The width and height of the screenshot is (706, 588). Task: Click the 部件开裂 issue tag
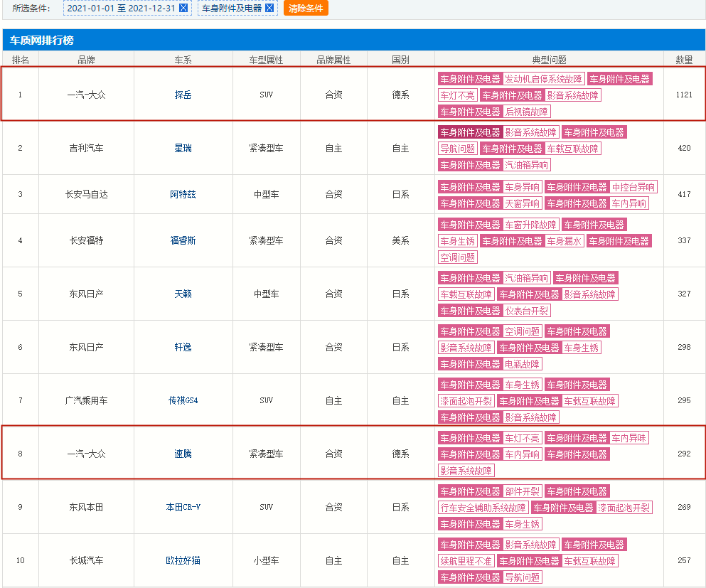pos(522,491)
